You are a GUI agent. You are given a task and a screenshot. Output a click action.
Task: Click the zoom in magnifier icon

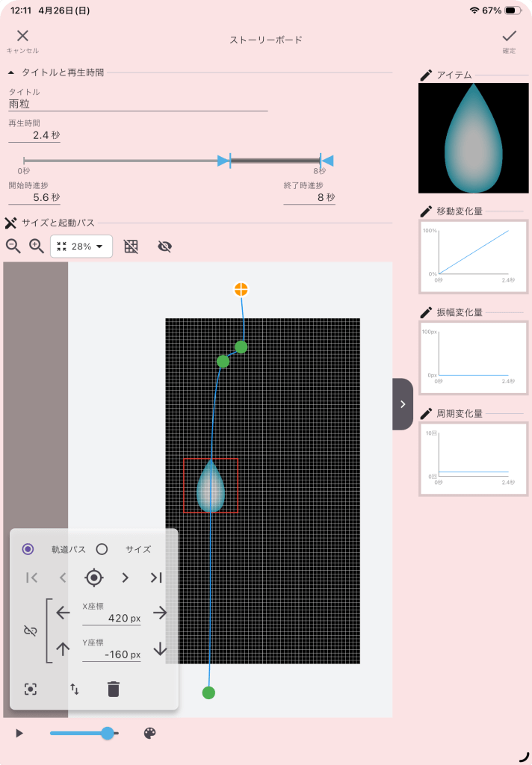(x=36, y=246)
